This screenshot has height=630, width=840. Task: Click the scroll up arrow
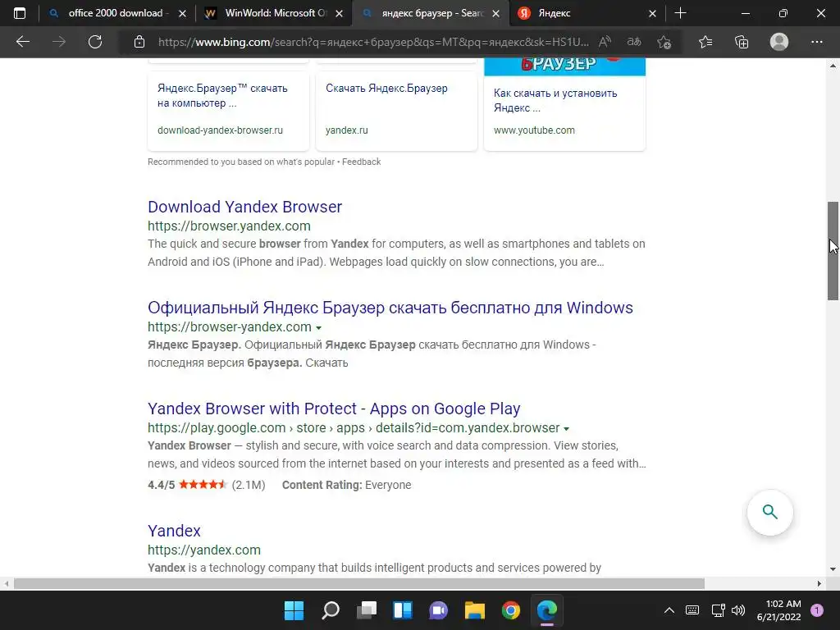(x=833, y=66)
